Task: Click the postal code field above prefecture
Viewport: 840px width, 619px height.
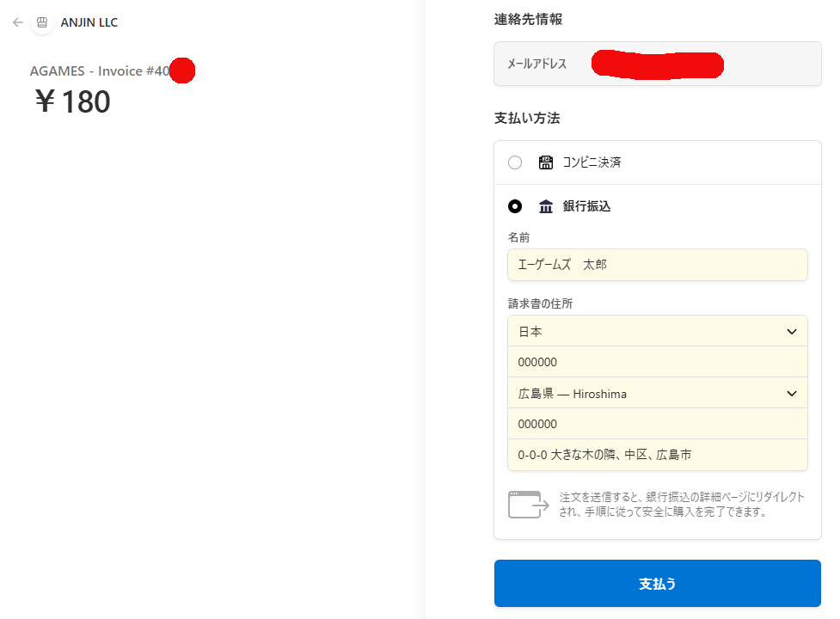Action: coord(657,362)
